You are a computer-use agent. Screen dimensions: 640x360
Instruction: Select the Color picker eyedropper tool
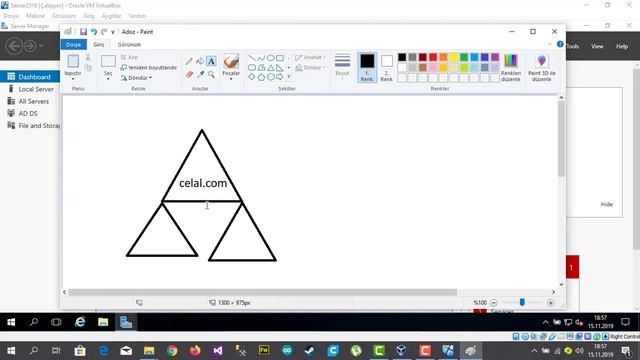tap(200, 74)
